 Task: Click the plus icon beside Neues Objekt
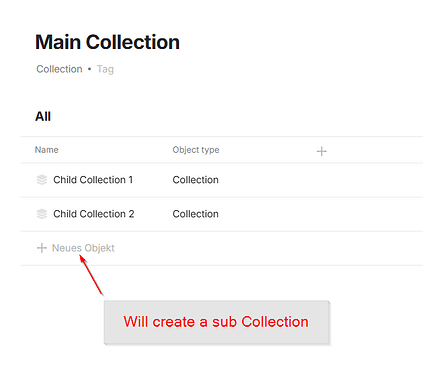[42, 248]
